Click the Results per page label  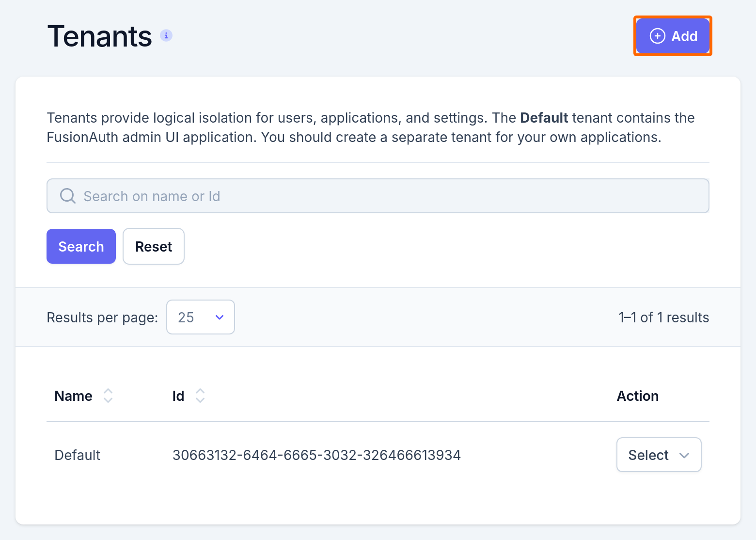click(x=102, y=318)
